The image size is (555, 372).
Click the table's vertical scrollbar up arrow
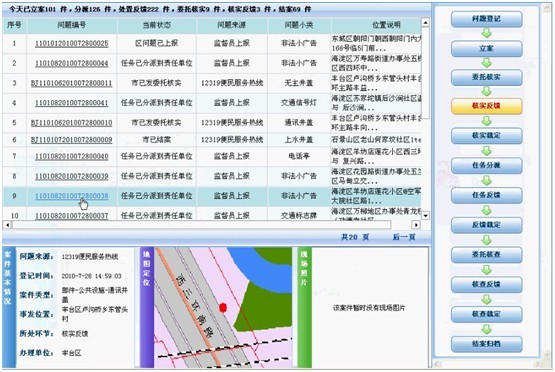coord(425,23)
